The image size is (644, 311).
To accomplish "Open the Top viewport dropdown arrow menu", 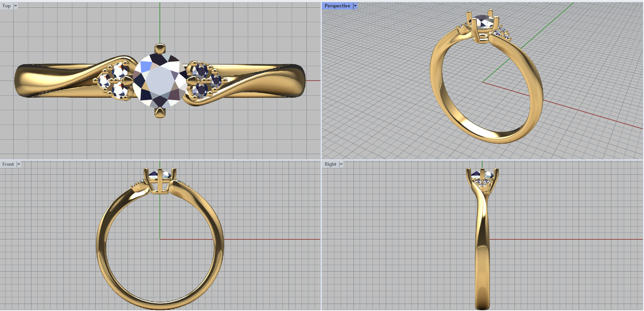I will [x=16, y=6].
